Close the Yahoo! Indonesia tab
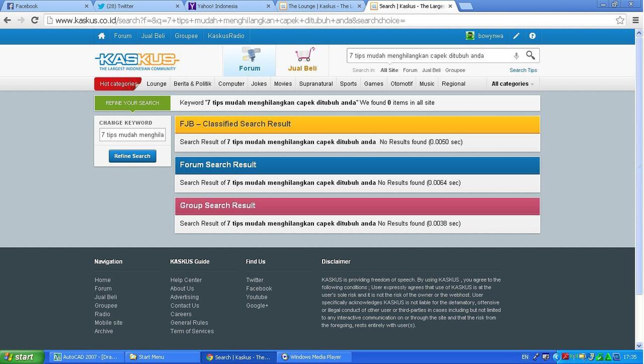The height and width of the screenshot is (364, 644). [x=267, y=6]
